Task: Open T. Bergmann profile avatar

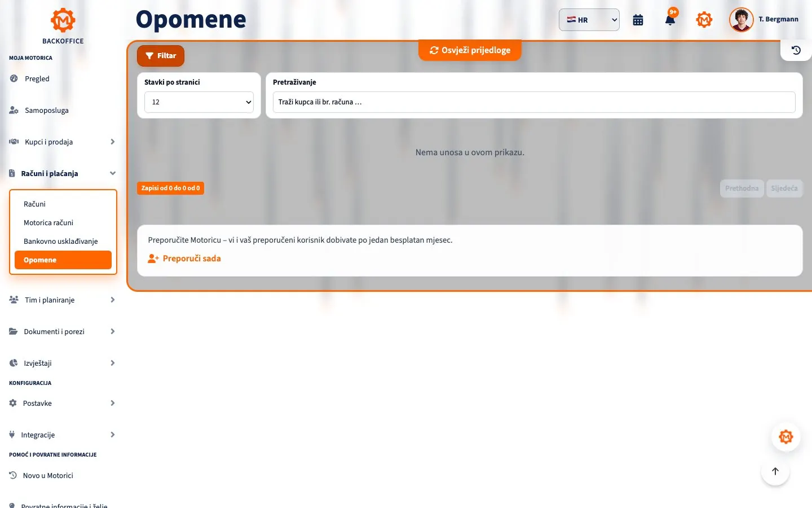Action: click(x=741, y=20)
